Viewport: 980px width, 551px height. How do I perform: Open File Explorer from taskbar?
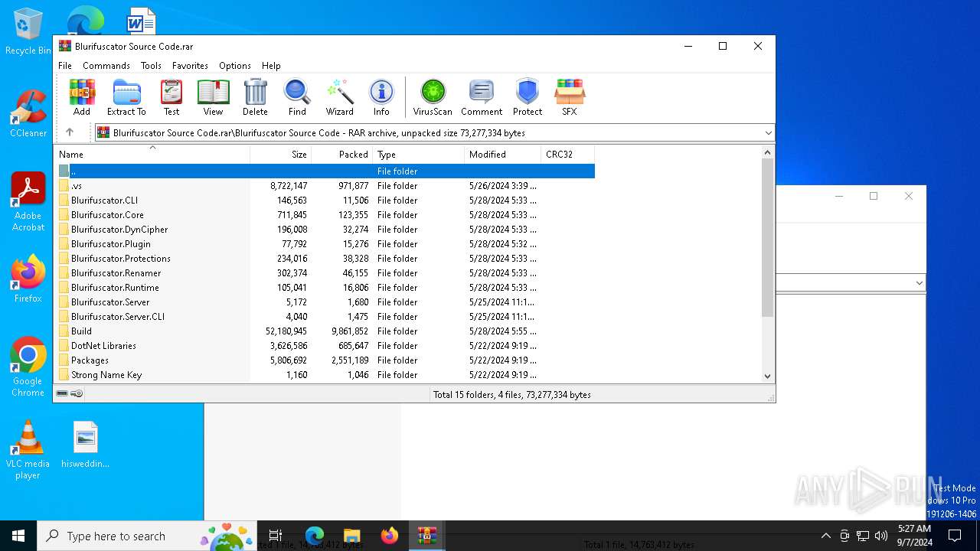(352, 536)
